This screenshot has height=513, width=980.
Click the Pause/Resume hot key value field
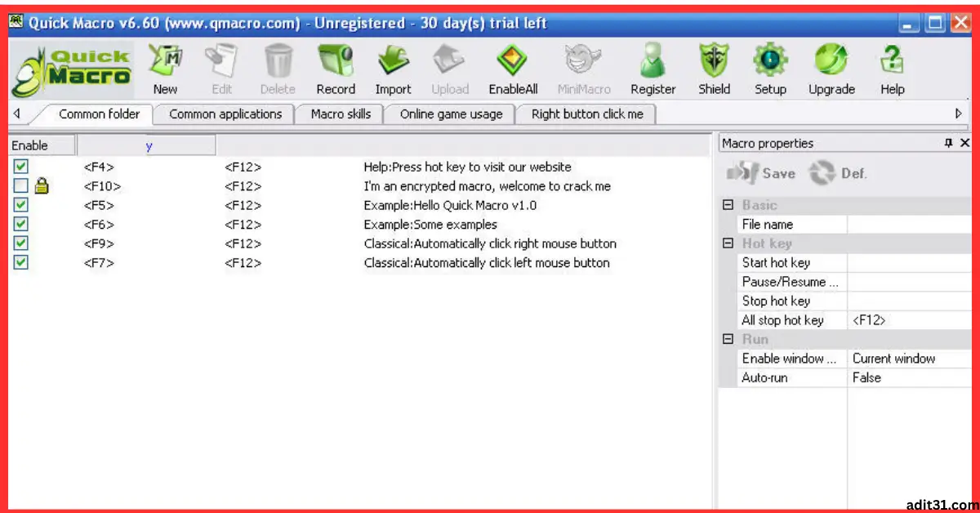(x=909, y=282)
